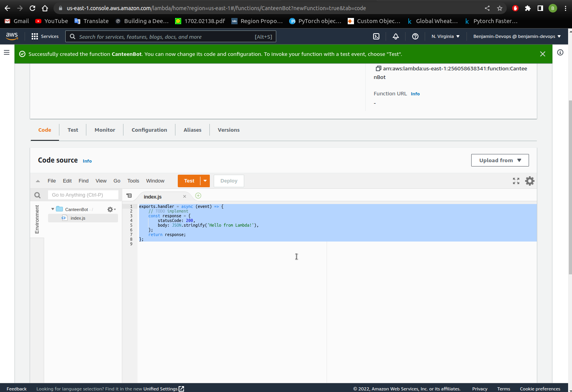
Task: Open the Translate bookmark
Action: 91,21
